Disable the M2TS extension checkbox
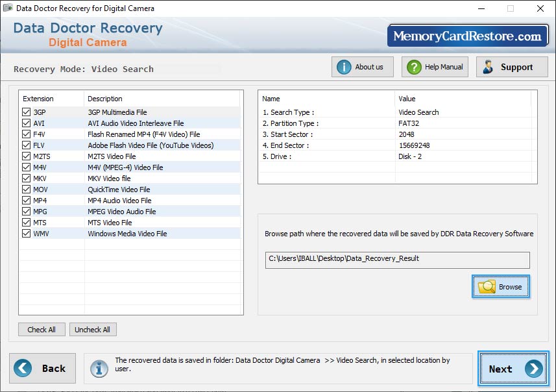 pos(26,156)
